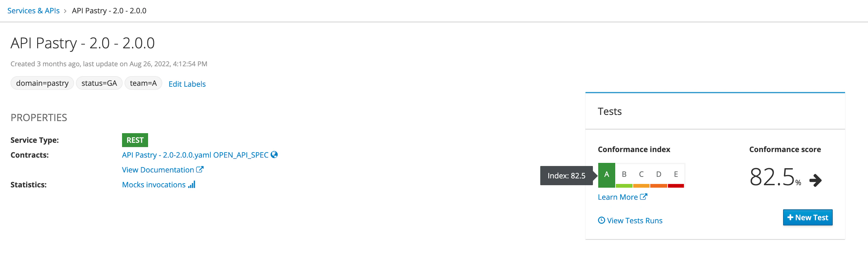Click the conformance score trend arrow icon
Viewport: 868px width, 262px height.
click(815, 180)
